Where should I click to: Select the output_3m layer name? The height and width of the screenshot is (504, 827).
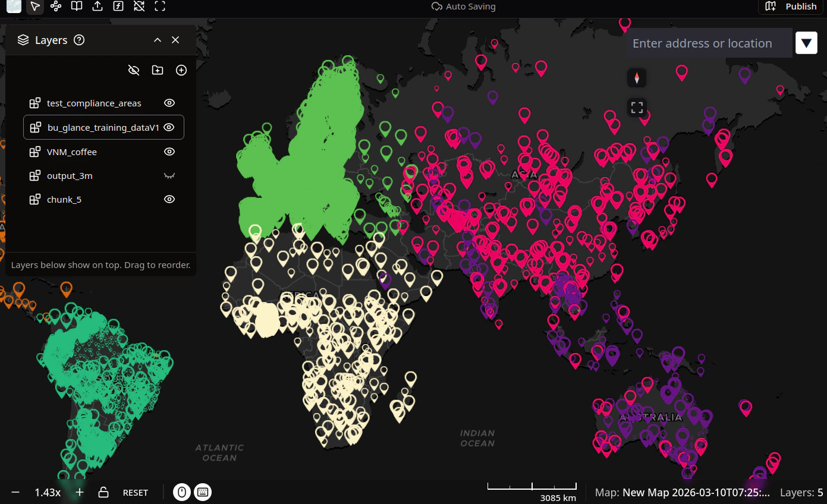coord(70,176)
